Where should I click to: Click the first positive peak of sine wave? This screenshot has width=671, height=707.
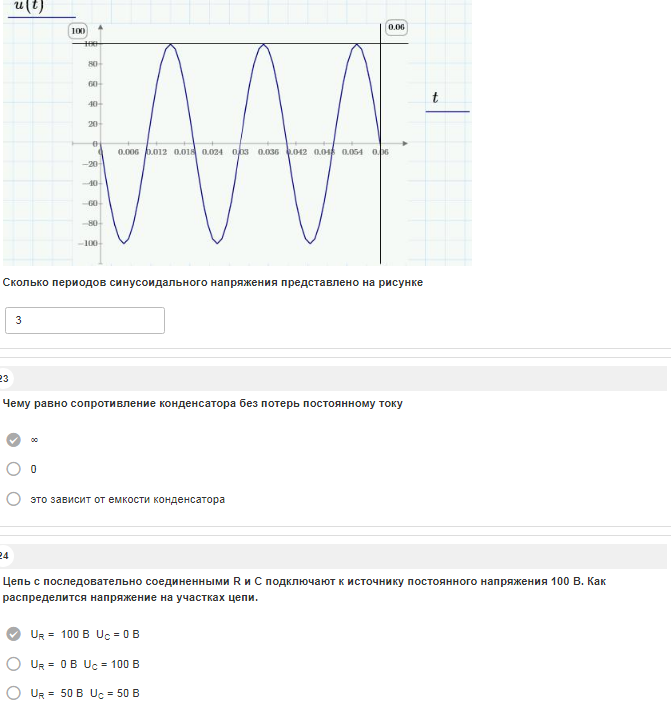170,44
